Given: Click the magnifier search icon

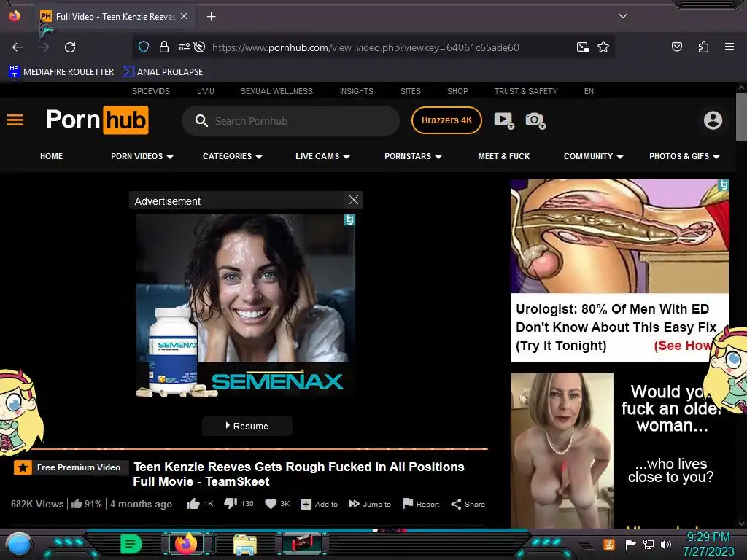Looking at the screenshot, I should (x=201, y=120).
